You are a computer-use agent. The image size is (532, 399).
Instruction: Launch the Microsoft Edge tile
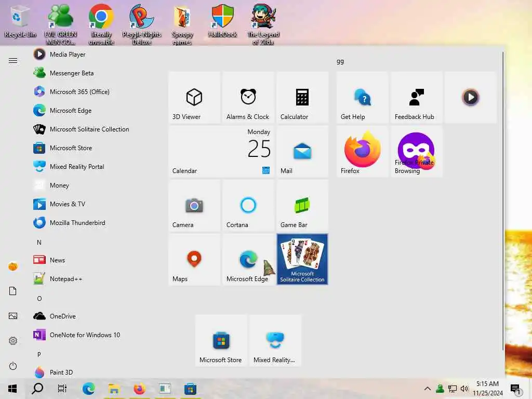[x=248, y=260]
